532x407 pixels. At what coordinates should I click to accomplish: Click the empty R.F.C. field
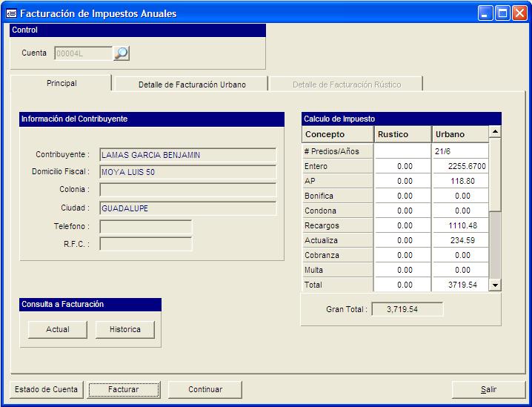145,244
